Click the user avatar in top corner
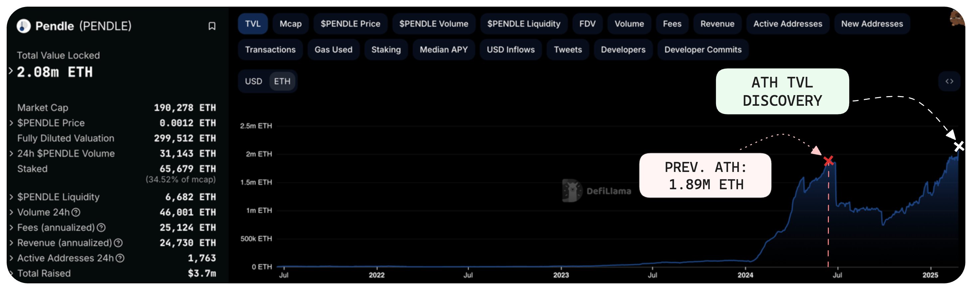The width and height of the screenshot is (980, 290). (956, 18)
